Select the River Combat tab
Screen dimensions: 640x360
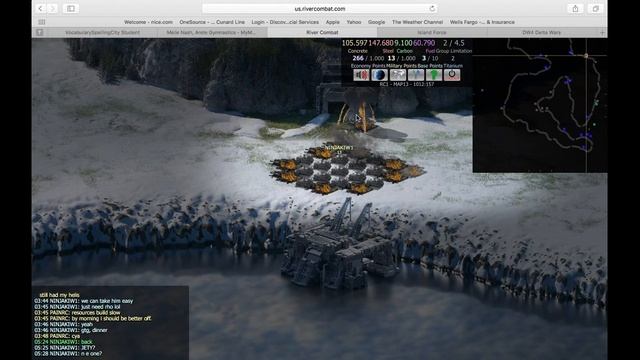pyautogui.click(x=322, y=32)
